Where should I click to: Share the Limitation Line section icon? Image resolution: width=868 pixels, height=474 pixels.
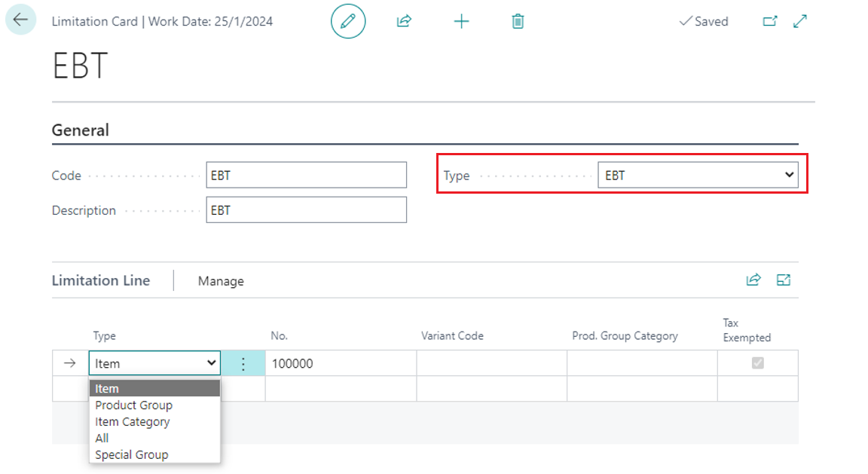(753, 280)
